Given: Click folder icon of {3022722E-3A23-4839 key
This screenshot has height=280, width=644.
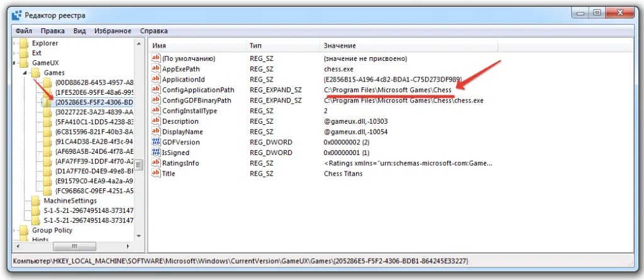Looking at the screenshot, I should (48, 112).
